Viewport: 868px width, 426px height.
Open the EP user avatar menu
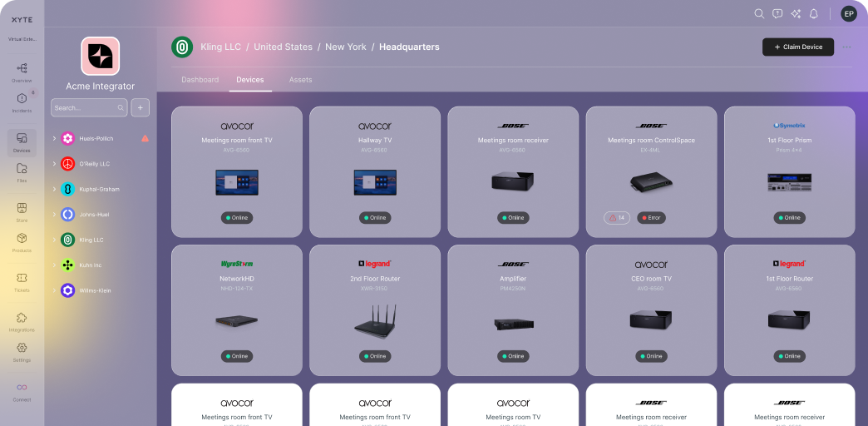(x=849, y=14)
